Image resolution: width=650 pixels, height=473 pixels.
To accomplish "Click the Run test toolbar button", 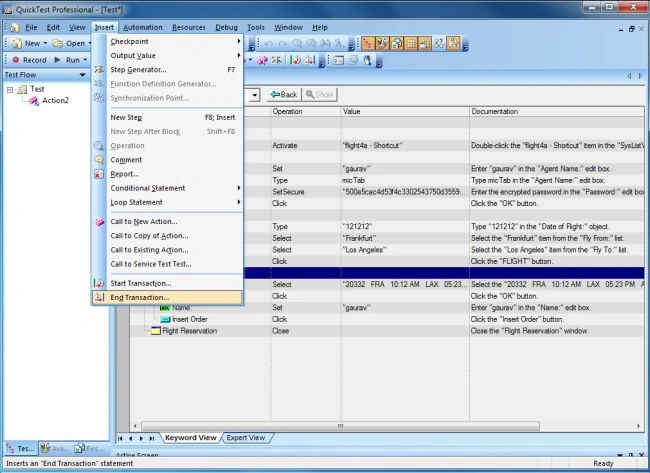I will [x=68, y=60].
